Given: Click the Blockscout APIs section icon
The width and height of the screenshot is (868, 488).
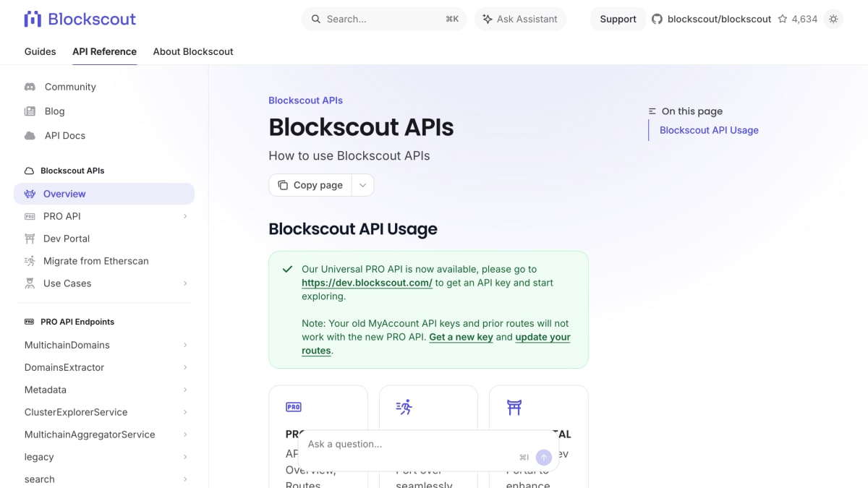Looking at the screenshot, I should pyautogui.click(x=29, y=171).
